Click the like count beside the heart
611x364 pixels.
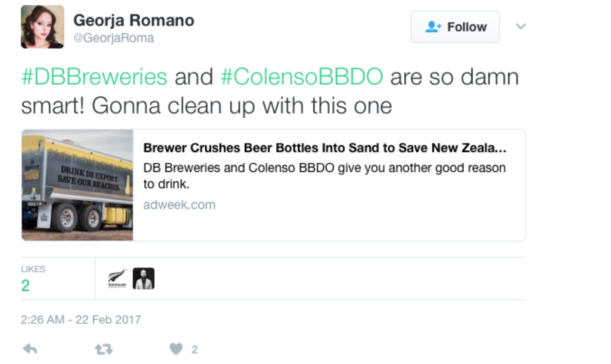pos(195,349)
